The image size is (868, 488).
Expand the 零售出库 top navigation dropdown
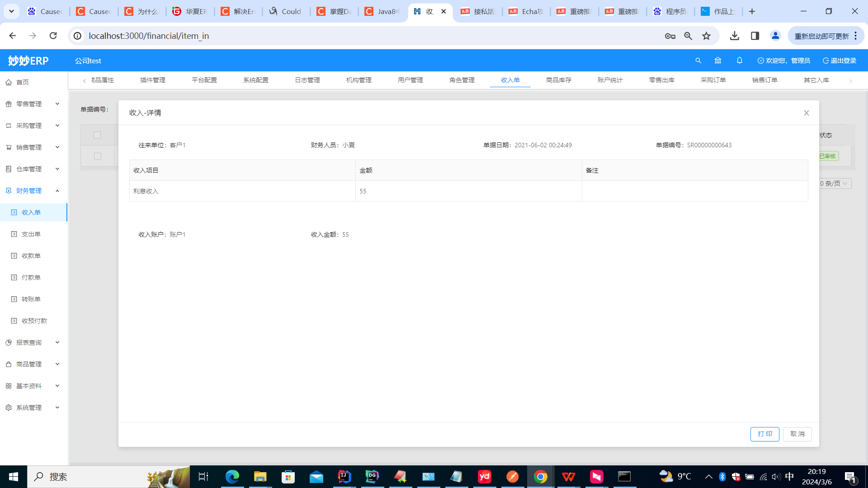coord(661,80)
